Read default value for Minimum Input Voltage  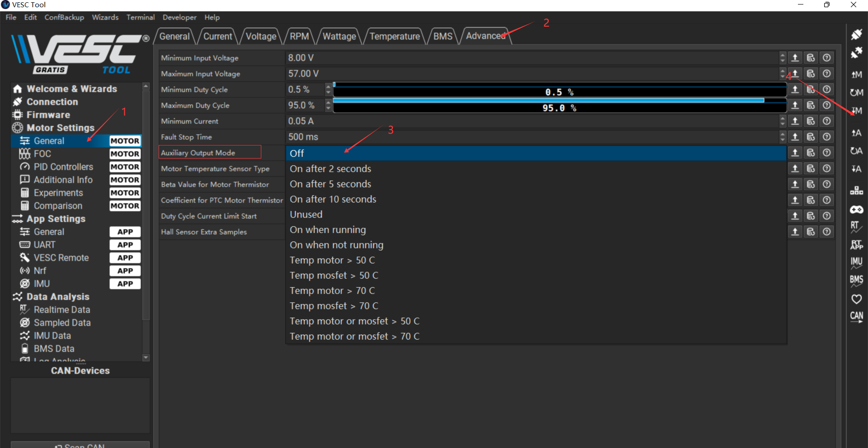pos(811,58)
